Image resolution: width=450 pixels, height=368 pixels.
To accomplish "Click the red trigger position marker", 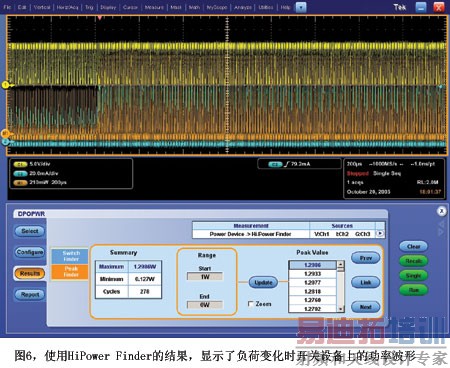I will coord(100,17).
